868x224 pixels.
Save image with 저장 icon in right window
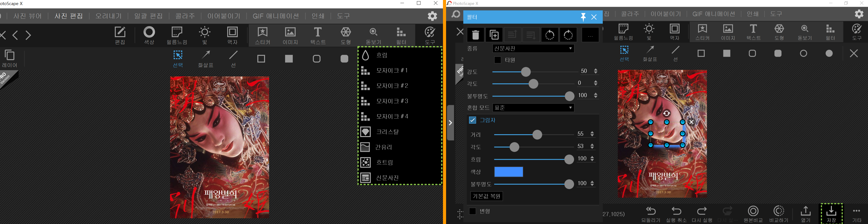tap(831, 214)
